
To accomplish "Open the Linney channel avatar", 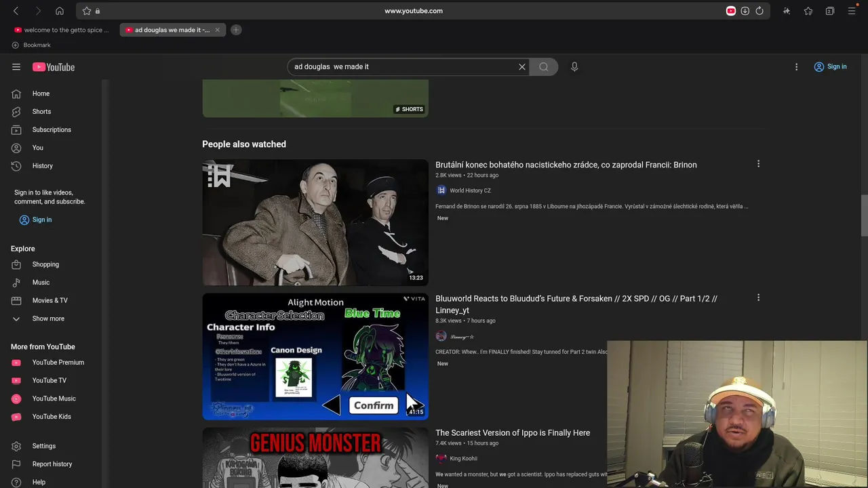I will 441,336.
